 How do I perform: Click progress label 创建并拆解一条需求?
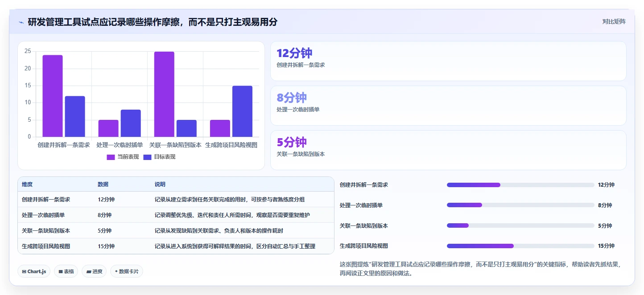point(364,185)
